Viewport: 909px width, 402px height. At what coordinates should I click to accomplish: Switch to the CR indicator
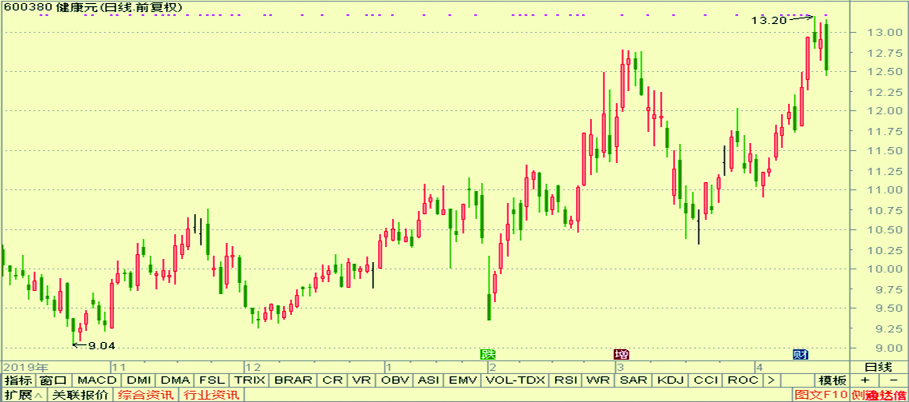333,381
